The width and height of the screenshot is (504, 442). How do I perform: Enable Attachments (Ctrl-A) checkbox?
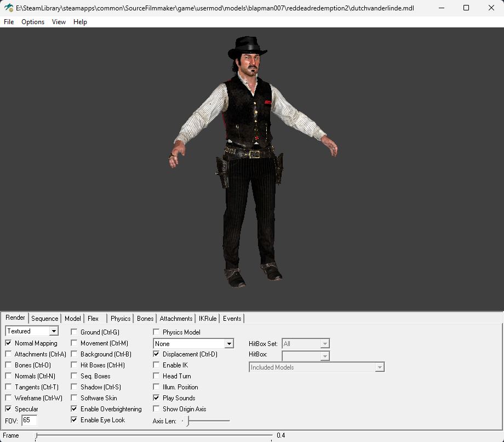pos(8,354)
